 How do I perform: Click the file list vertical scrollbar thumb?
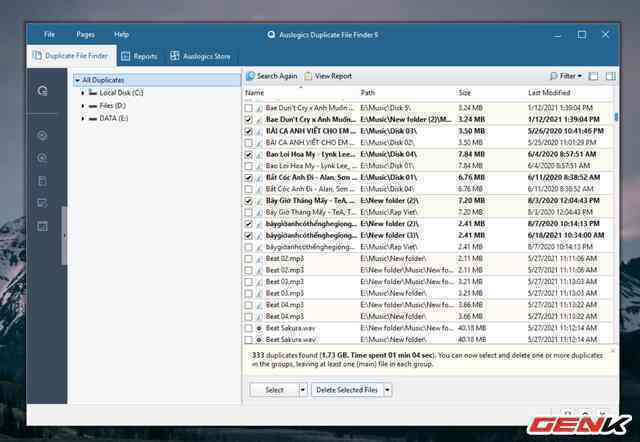point(616,117)
